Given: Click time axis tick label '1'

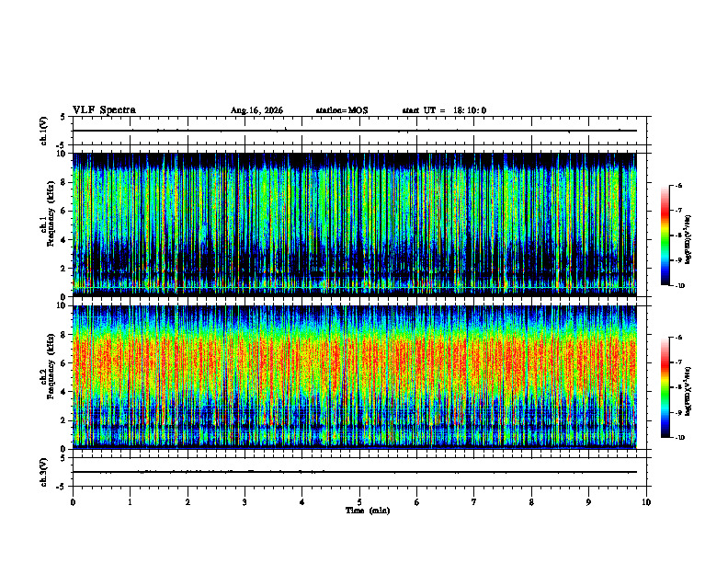Looking at the screenshot, I should tap(131, 502).
